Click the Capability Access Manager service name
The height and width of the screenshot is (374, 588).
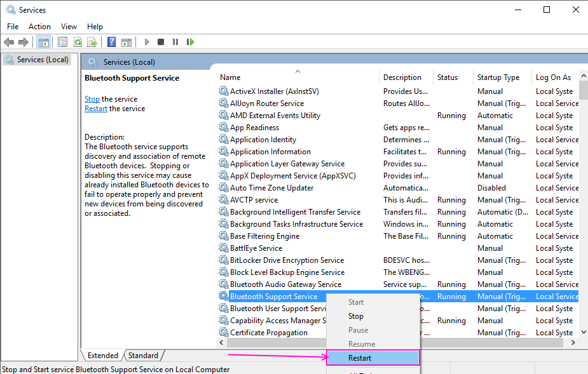tap(278, 321)
